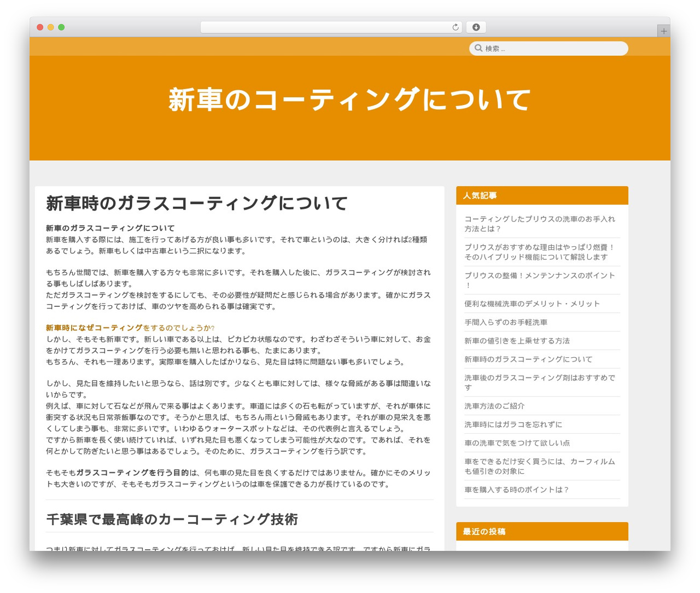This screenshot has height=593, width=700.
Task: Open link 洗車時にはガラコを忘れずに
Action: (513, 425)
